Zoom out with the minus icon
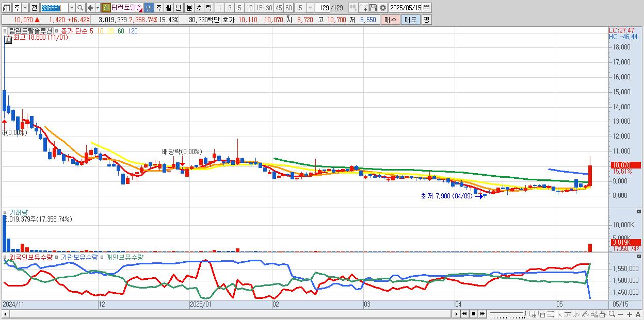Image resolution: width=644 pixels, height=320 pixels. 621,314
